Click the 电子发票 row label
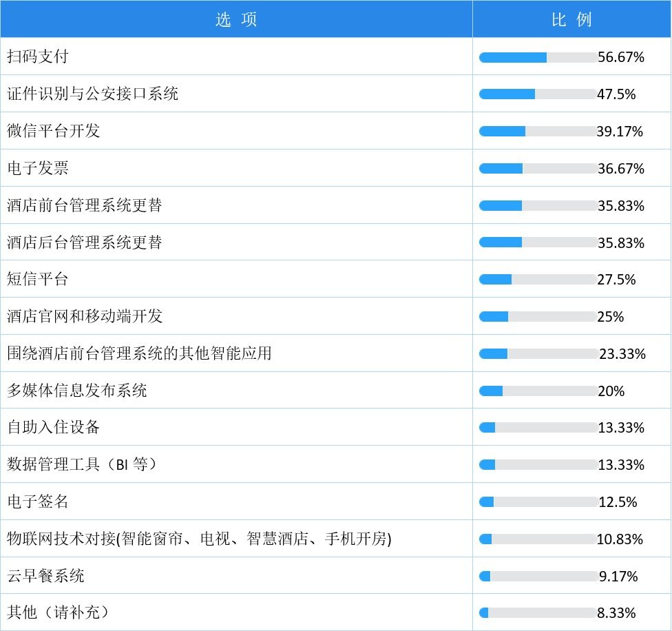The height and width of the screenshot is (631, 672). pos(38,167)
